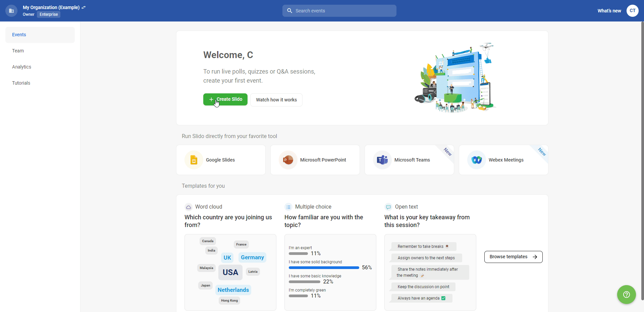Click the Webex Meetings icon

pos(477,160)
